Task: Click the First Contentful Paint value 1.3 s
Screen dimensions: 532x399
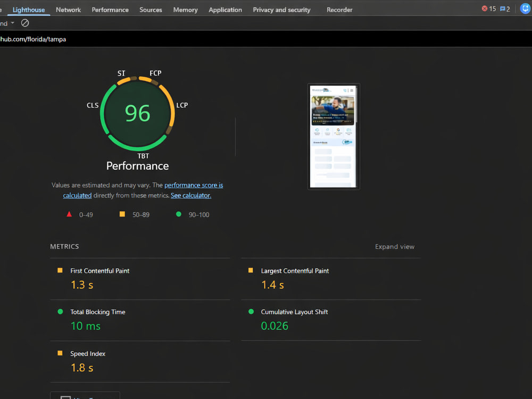Action: [x=82, y=285]
